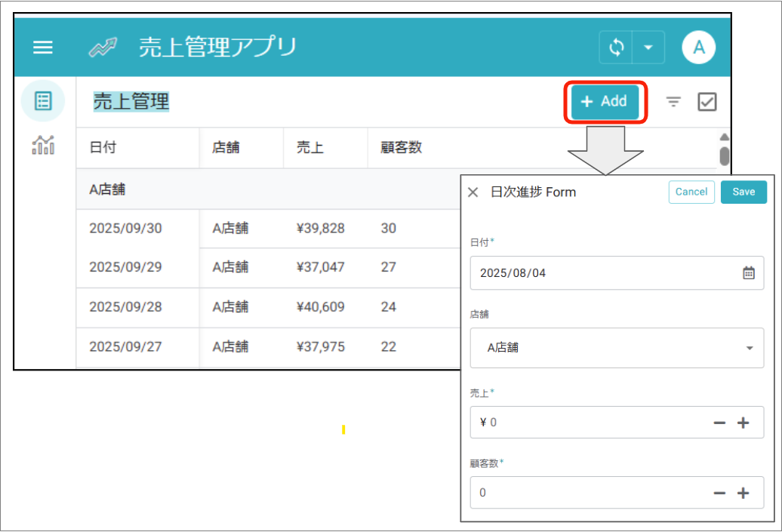Collapse the A店舗 group row
Screen dimensions: 782x532
point(268,189)
